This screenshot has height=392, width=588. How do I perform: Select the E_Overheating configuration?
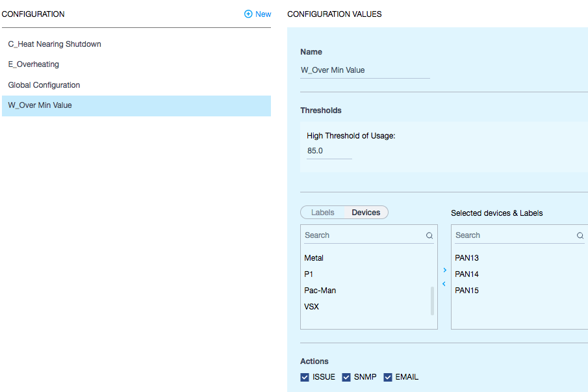pos(34,64)
